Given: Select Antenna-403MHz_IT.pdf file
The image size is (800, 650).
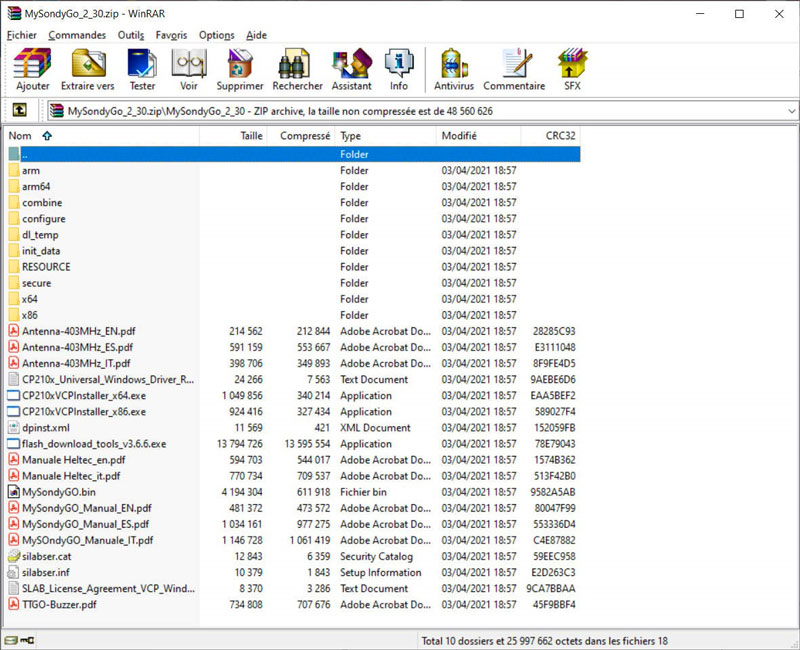Looking at the screenshot, I should (x=294, y=363).
